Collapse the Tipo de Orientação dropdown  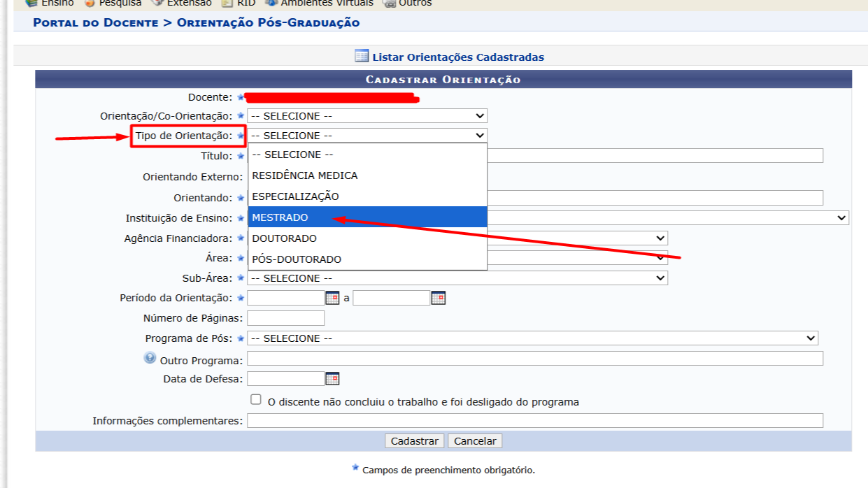[x=368, y=136]
